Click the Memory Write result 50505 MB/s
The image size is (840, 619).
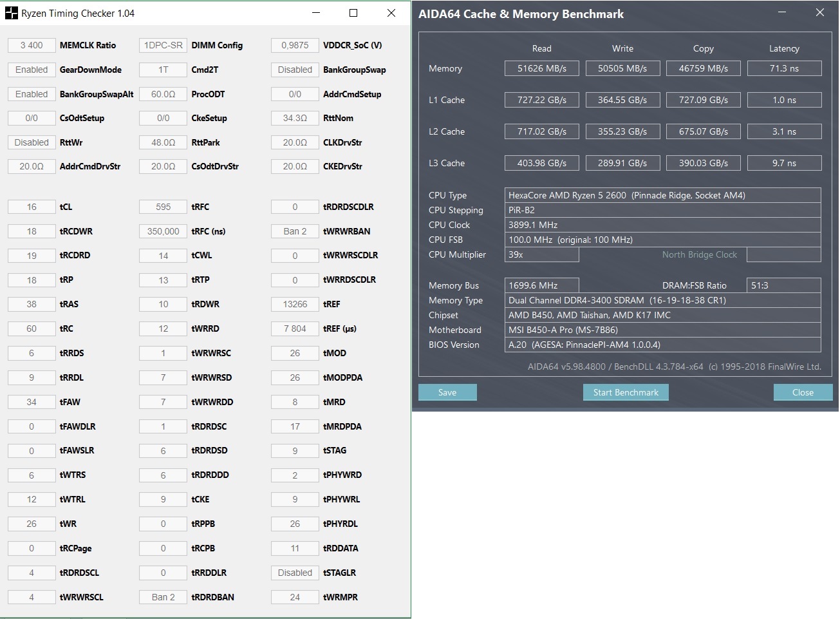622,68
